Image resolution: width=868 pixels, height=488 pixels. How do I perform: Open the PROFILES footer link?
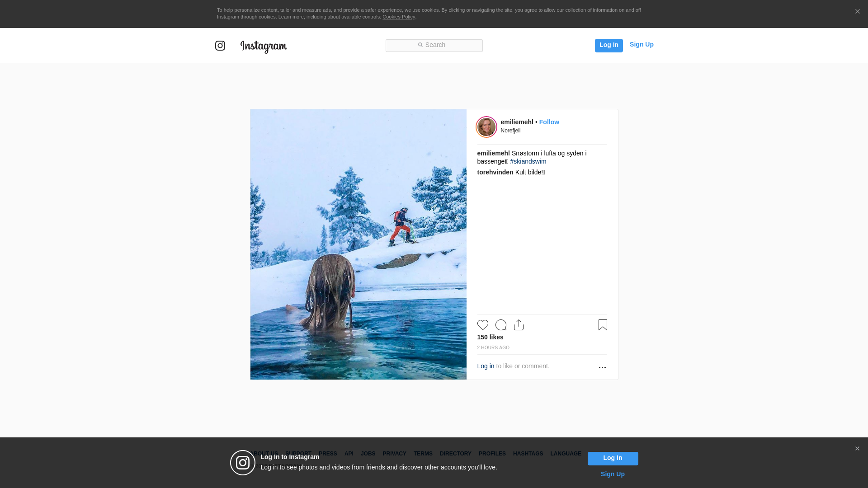pos(492,454)
